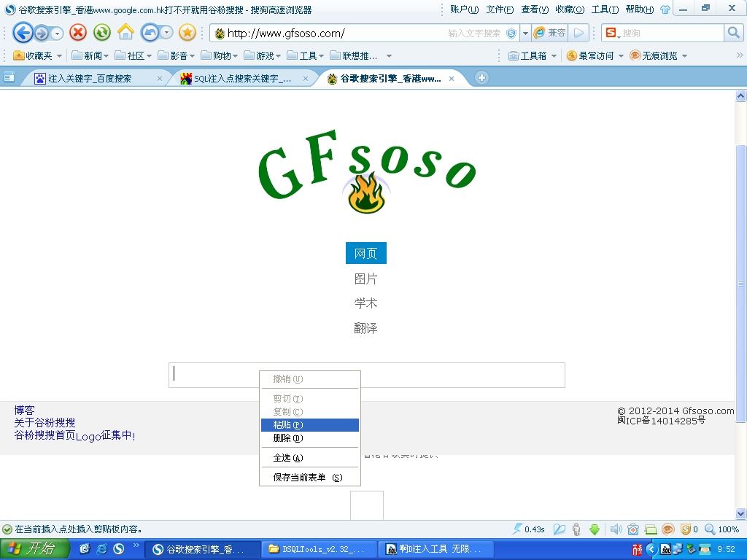747x560 pixels.
Task: Close the 谷歌搜索引擎 tab
Action: 452,79
